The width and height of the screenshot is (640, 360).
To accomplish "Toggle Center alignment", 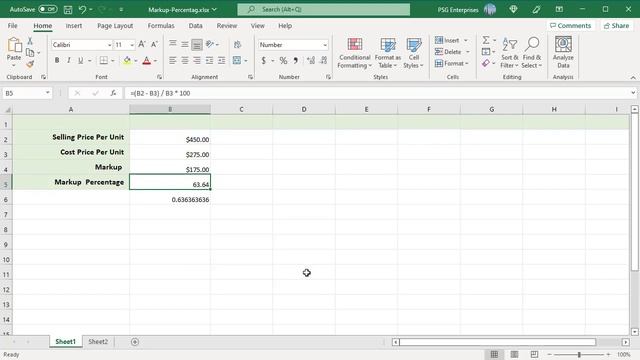I will click(x=184, y=60).
